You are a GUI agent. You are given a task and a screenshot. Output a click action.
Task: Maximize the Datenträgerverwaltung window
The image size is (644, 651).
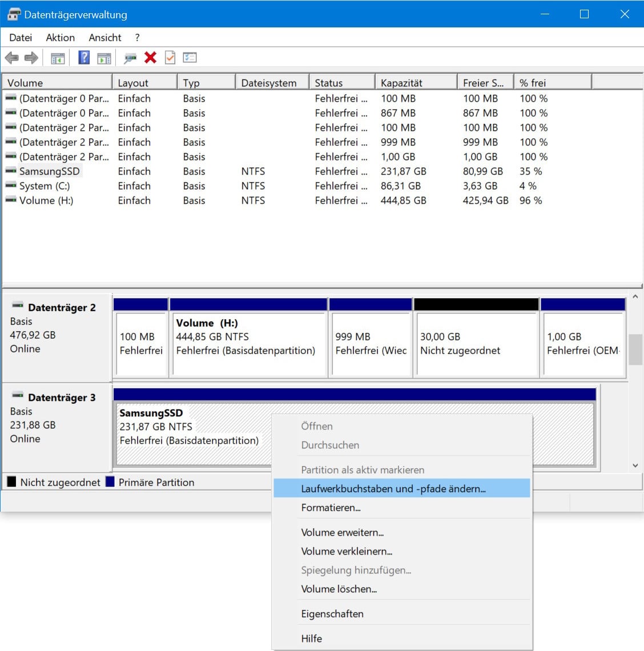[x=584, y=14]
